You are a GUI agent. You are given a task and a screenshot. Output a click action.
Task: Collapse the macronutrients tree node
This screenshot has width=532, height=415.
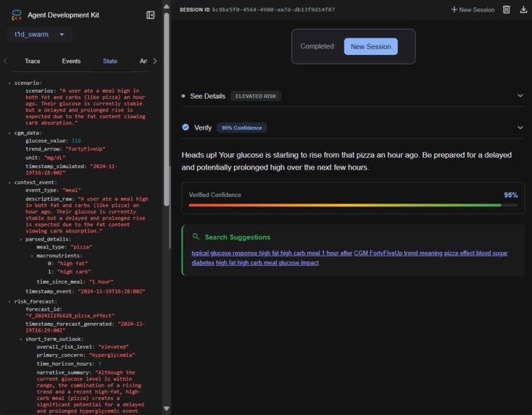click(32, 256)
